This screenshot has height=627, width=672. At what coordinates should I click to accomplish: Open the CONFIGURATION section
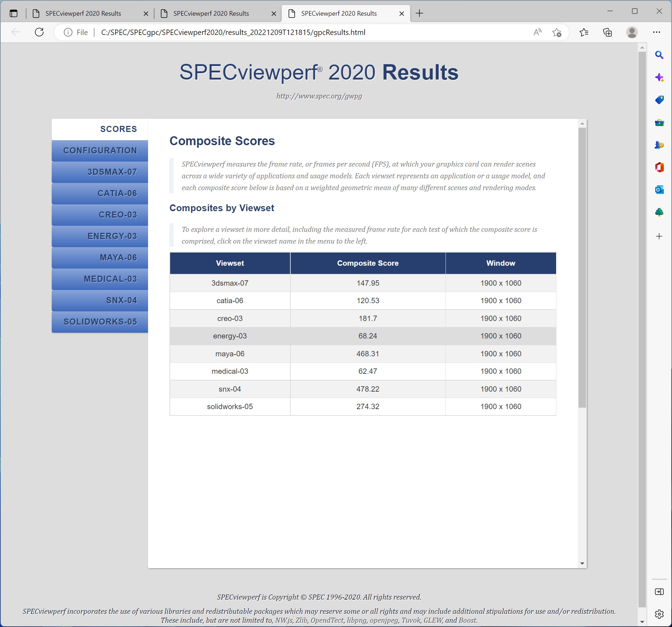pyautogui.click(x=100, y=151)
